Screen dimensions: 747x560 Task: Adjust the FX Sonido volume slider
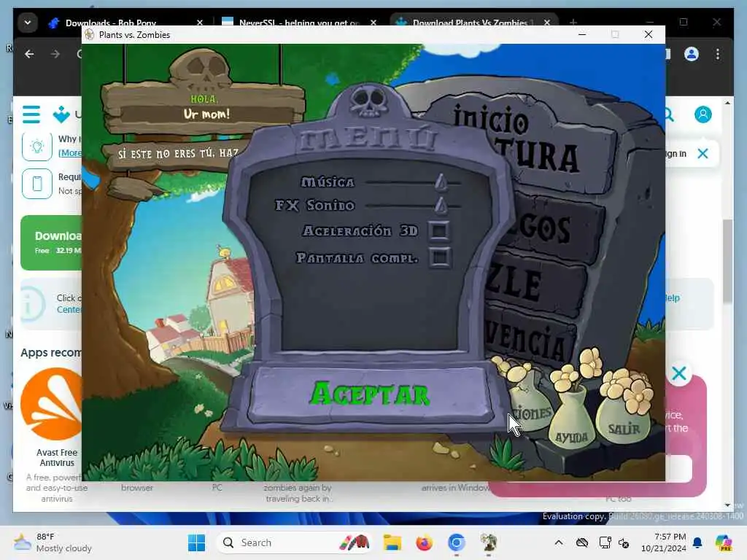pos(441,205)
